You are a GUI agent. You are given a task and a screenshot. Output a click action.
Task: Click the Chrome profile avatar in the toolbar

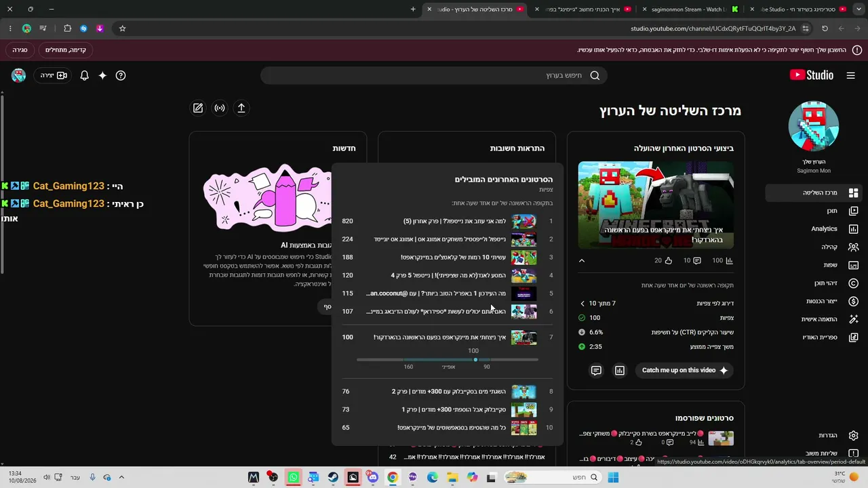(x=26, y=28)
